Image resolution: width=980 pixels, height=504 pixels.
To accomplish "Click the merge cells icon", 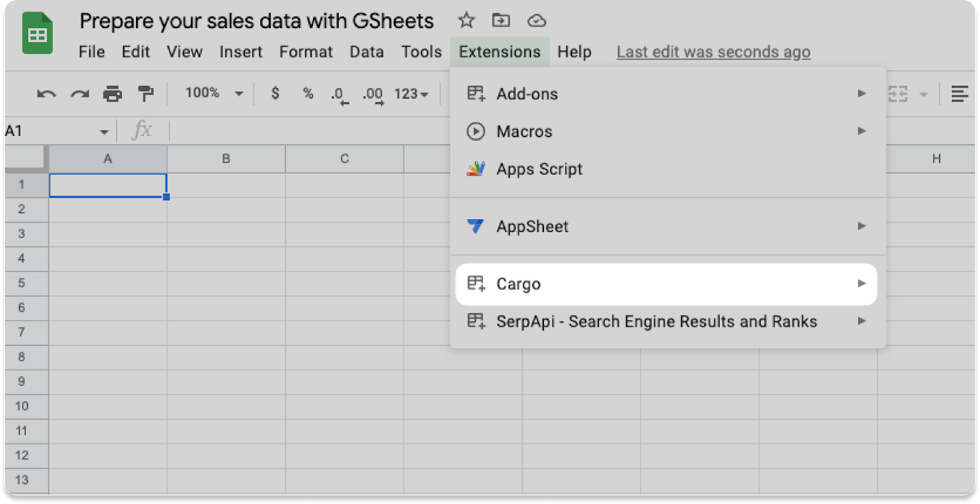I will click(898, 94).
